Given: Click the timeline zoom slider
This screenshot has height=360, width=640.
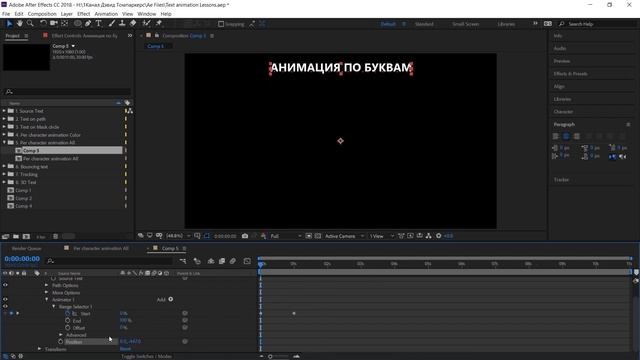Looking at the screenshot, I should tap(279, 356).
